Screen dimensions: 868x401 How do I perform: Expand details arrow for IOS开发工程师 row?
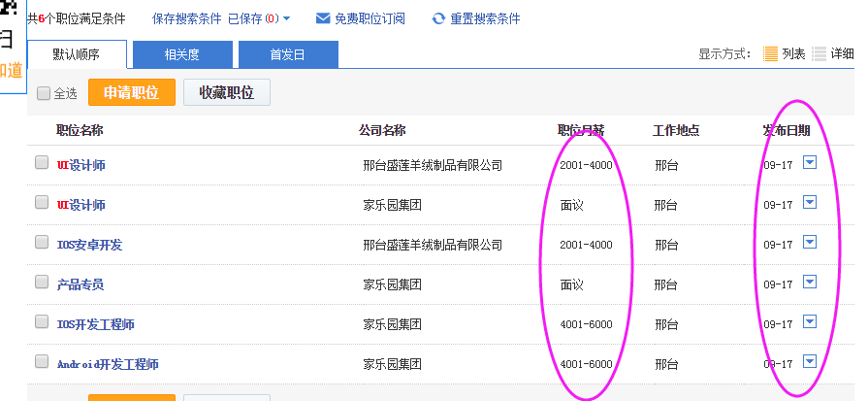click(809, 321)
